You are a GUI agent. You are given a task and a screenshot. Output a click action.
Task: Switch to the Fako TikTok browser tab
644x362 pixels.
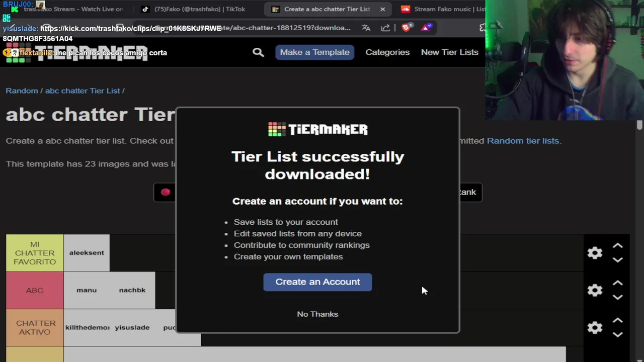194,9
